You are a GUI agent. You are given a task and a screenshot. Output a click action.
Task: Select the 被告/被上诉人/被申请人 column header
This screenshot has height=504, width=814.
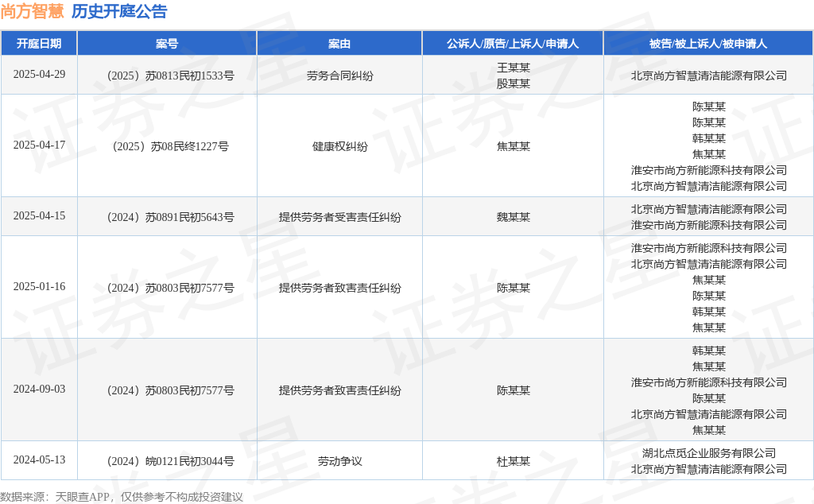point(708,44)
